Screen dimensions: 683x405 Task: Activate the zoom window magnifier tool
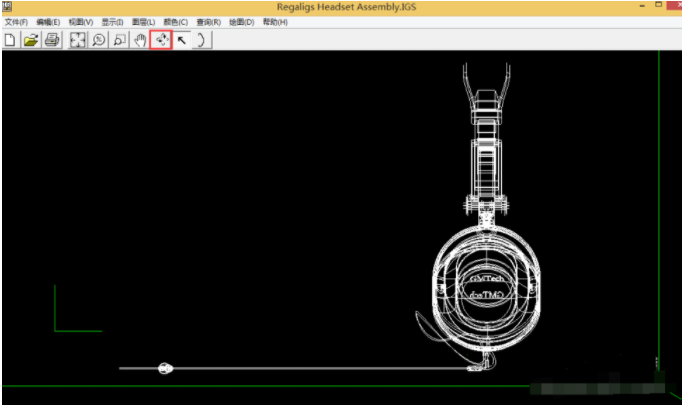120,40
